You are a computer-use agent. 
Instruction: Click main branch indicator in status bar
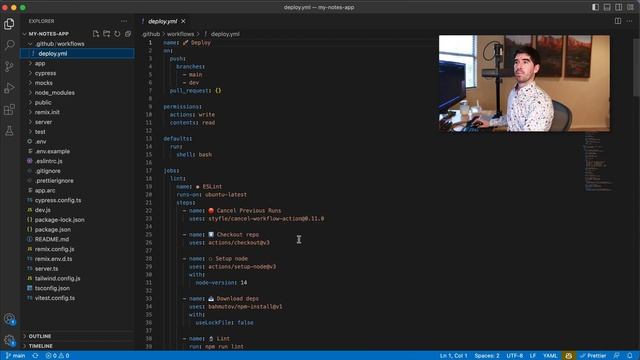pyautogui.click(x=15, y=356)
